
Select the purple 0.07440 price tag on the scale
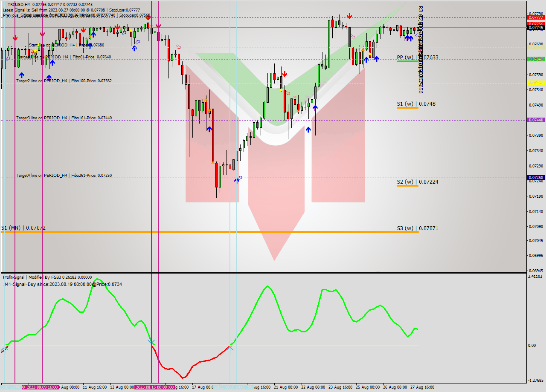coord(536,121)
